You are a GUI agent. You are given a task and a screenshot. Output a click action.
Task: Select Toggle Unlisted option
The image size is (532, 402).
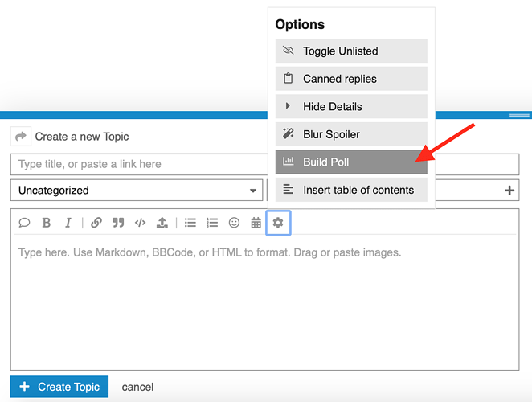tap(351, 51)
